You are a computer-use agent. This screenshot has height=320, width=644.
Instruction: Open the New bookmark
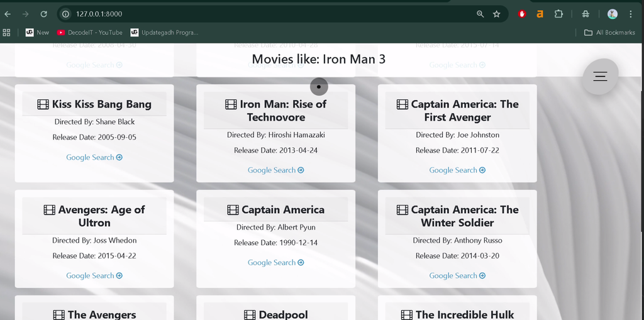[37, 33]
